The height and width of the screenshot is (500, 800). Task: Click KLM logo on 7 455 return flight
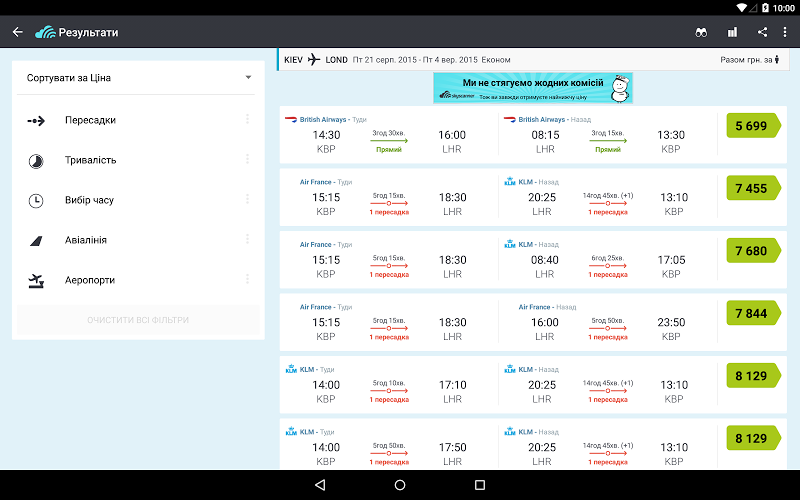click(510, 182)
